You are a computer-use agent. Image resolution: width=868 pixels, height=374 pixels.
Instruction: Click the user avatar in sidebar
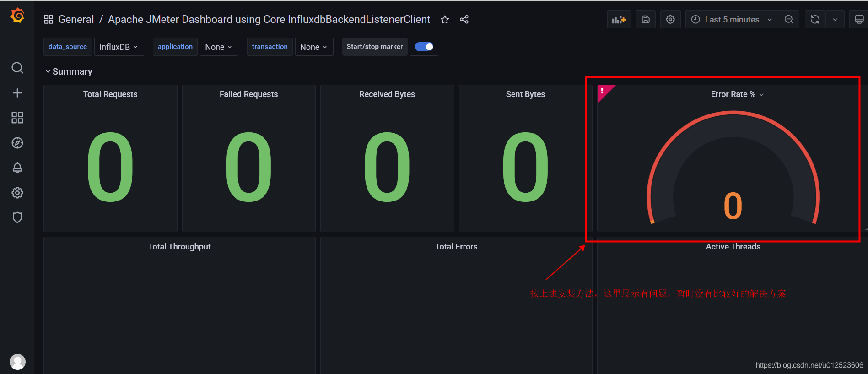(x=18, y=362)
